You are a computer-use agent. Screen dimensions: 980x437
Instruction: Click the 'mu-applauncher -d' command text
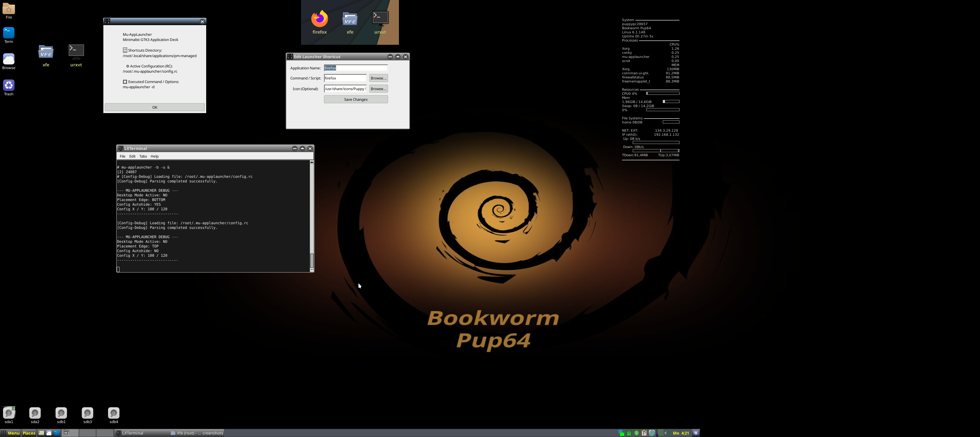coord(138,87)
